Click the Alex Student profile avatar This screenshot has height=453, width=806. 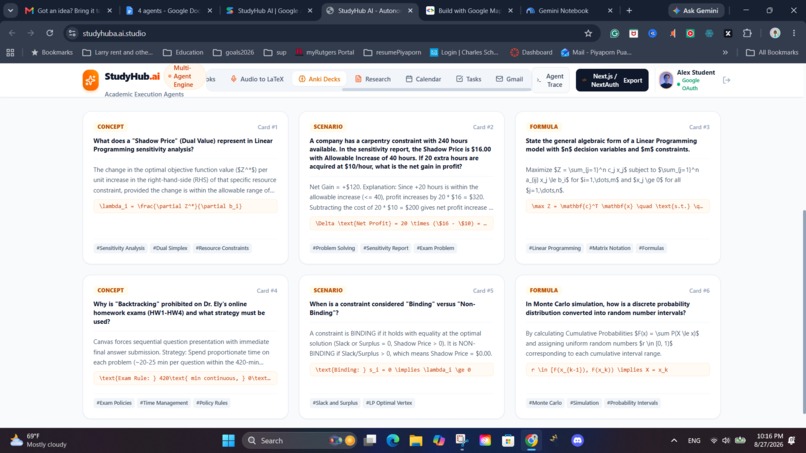point(666,80)
